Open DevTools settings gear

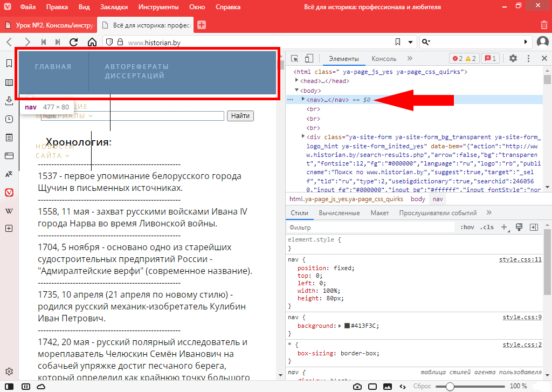[513, 59]
